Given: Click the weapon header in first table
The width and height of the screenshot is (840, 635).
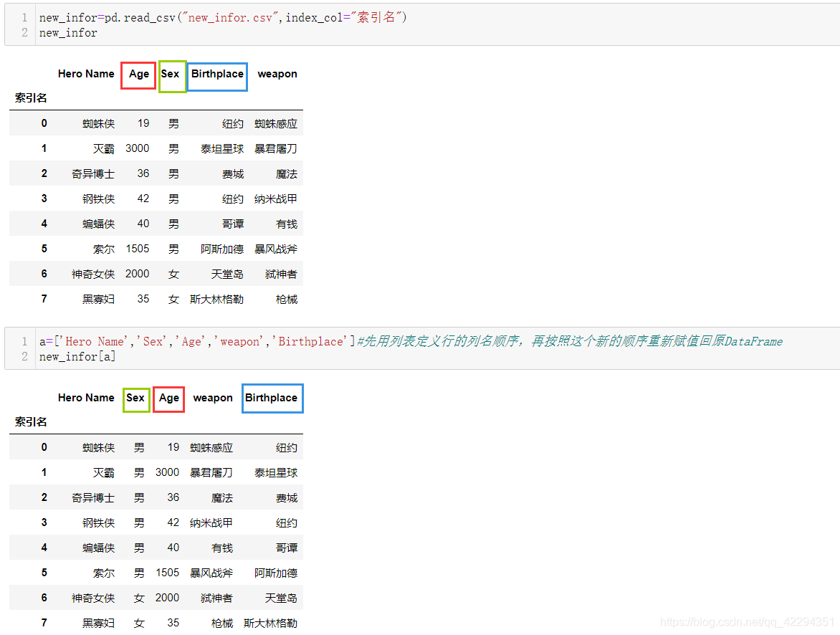Looking at the screenshot, I should 277,74.
